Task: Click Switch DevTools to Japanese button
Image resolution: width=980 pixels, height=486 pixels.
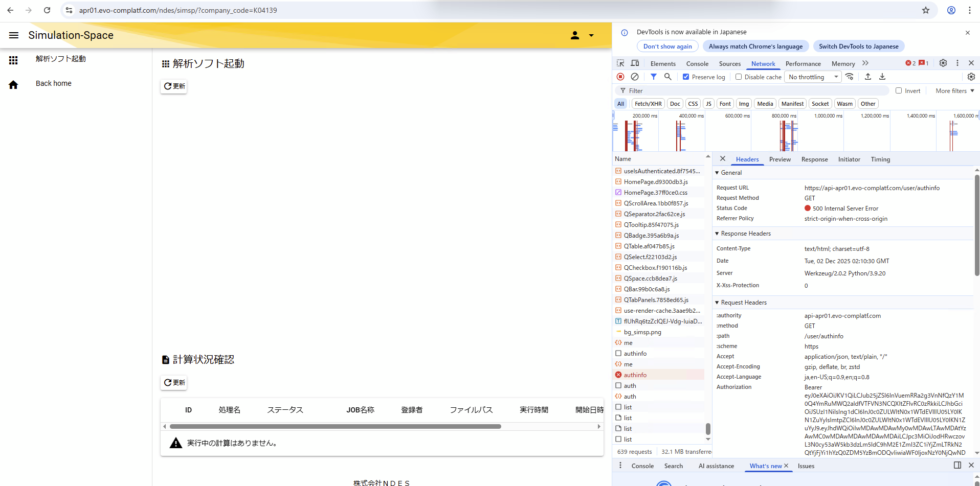Action: (858, 47)
